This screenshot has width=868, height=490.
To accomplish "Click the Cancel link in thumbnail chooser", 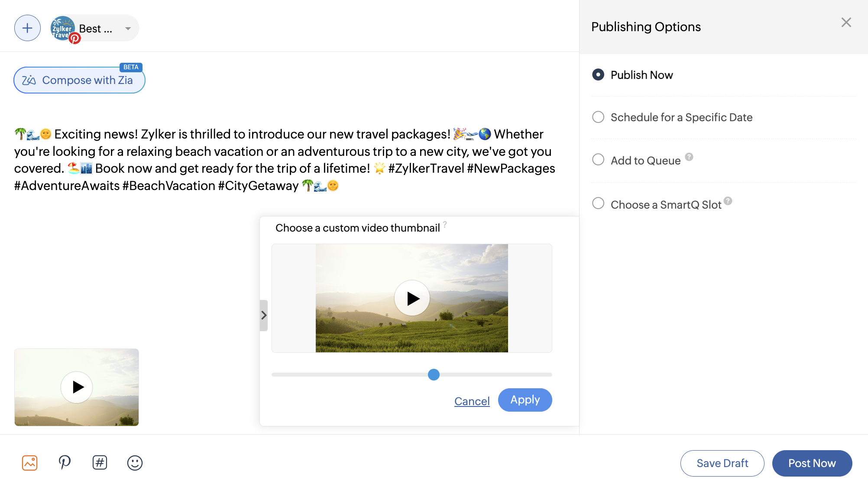I will pyautogui.click(x=472, y=401).
